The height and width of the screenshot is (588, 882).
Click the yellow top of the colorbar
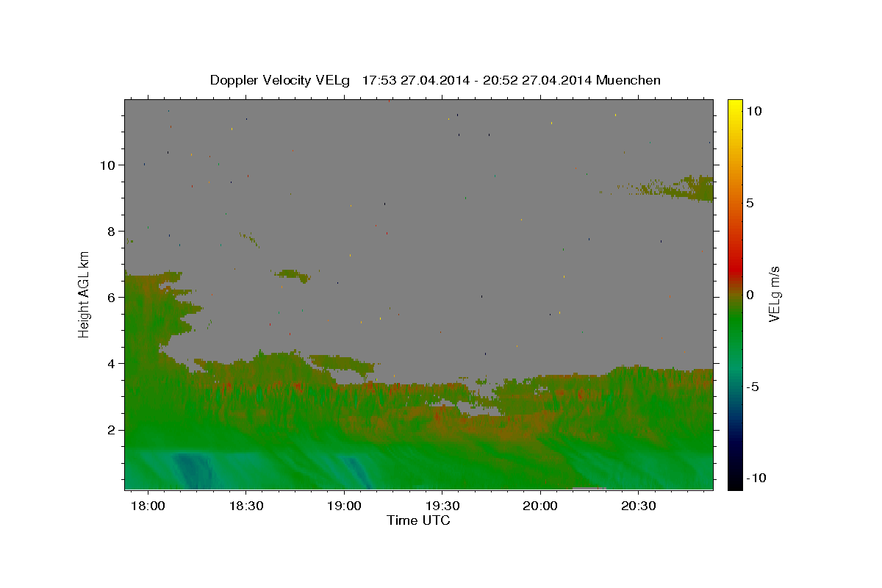[735, 107]
